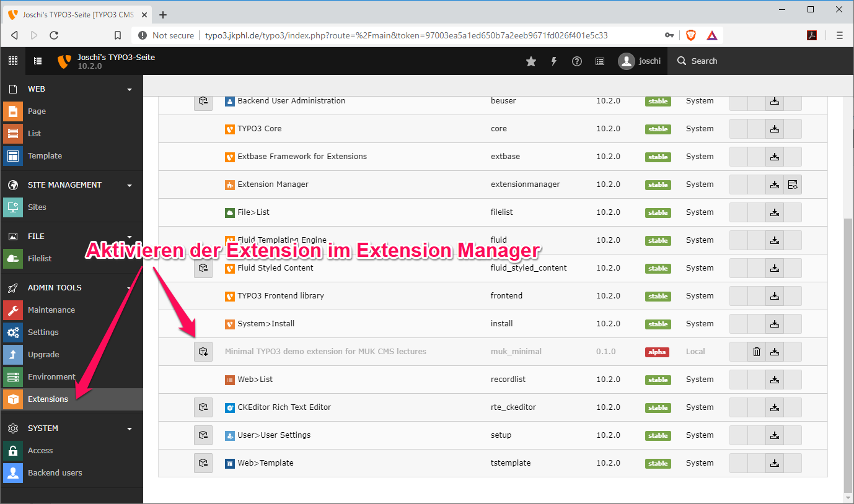Open the module menu grid icon top left

(x=12, y=61)
